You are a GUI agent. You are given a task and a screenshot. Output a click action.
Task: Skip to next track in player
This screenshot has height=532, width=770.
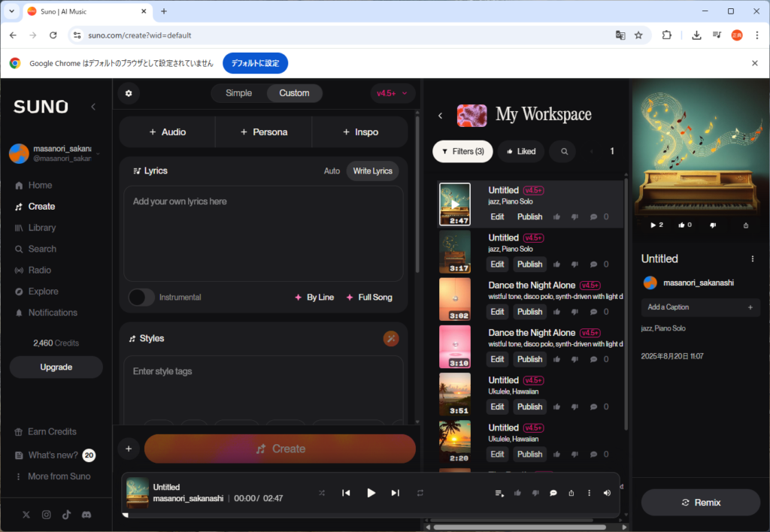pyautogui.click(x=395, y=493)
